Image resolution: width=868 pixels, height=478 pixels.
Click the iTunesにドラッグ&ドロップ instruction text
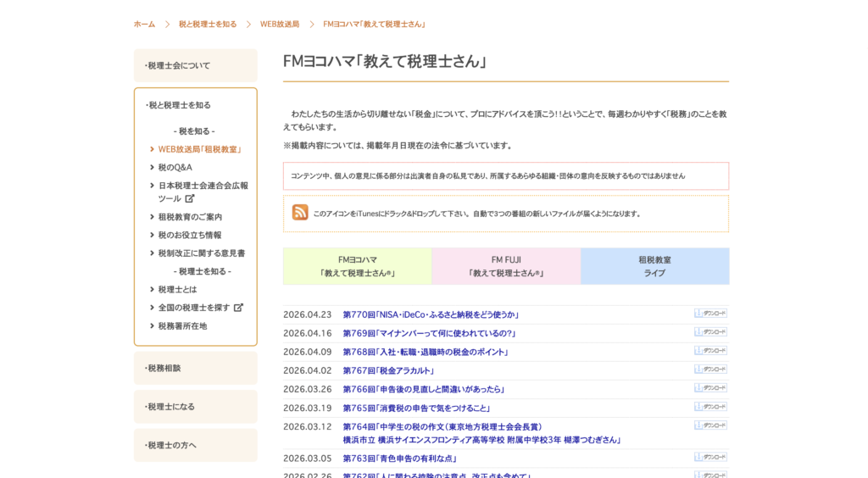tap(476, 214)
